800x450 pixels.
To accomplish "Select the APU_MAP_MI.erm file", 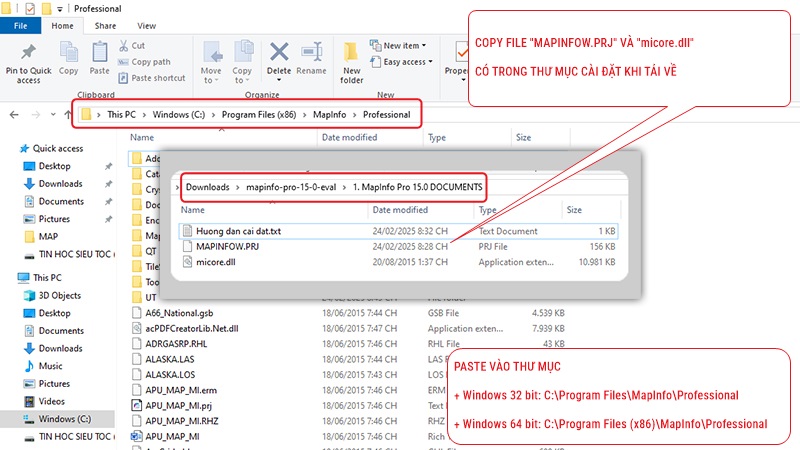I will point(181,390).
